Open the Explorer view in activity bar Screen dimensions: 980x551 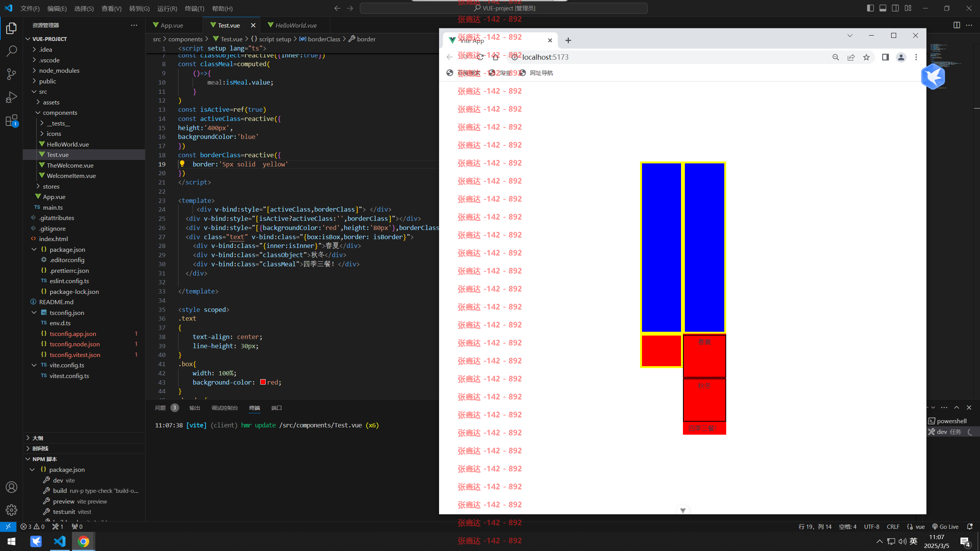[11, 28]
